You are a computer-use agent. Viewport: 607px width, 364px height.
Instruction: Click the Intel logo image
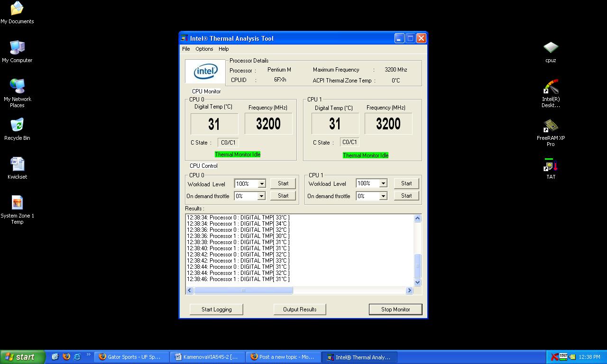pyautogui.click(x=205, y=72)
